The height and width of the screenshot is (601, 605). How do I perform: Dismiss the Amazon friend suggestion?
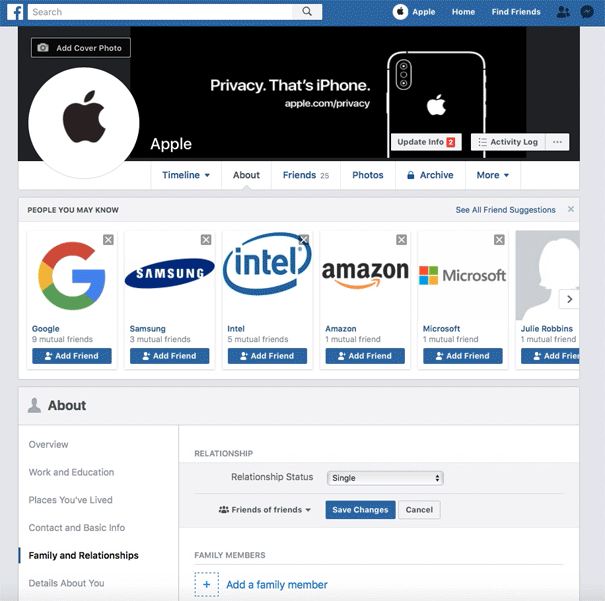coord(402,240)
